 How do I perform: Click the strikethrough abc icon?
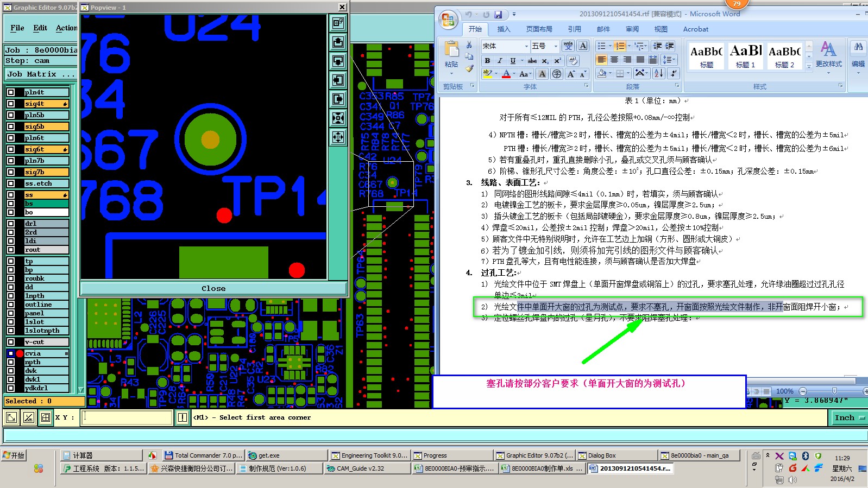tap(532, 61)
